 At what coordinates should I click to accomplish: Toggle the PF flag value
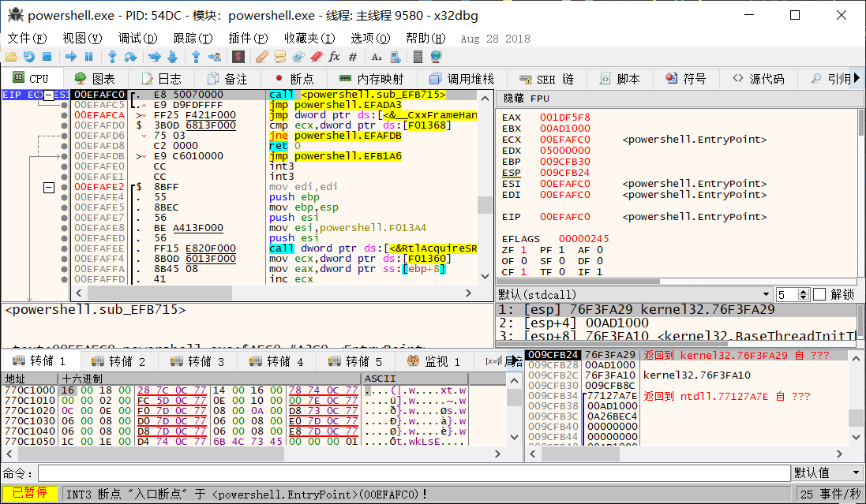[x=562, y=250]
